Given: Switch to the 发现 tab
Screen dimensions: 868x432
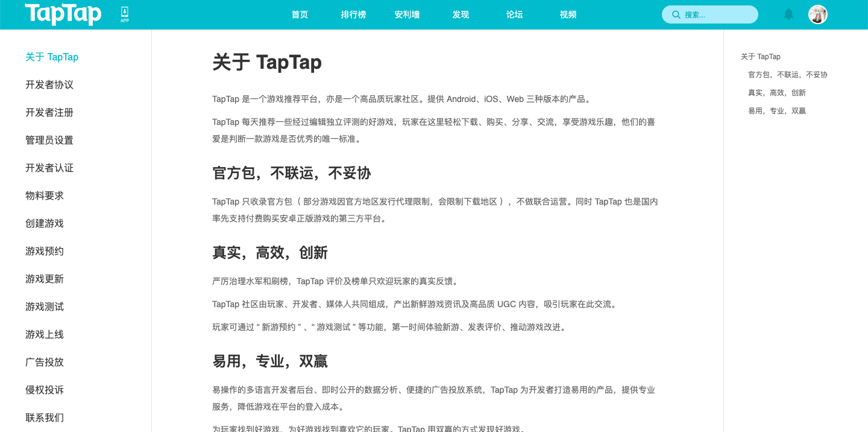Looking at the screenshot, I should click(x=461, y=14).
